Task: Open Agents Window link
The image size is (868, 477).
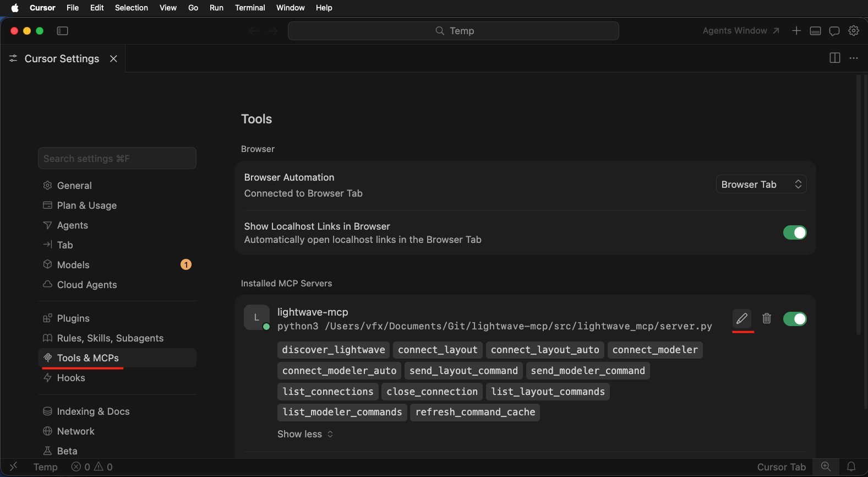Action: [741, 31]
